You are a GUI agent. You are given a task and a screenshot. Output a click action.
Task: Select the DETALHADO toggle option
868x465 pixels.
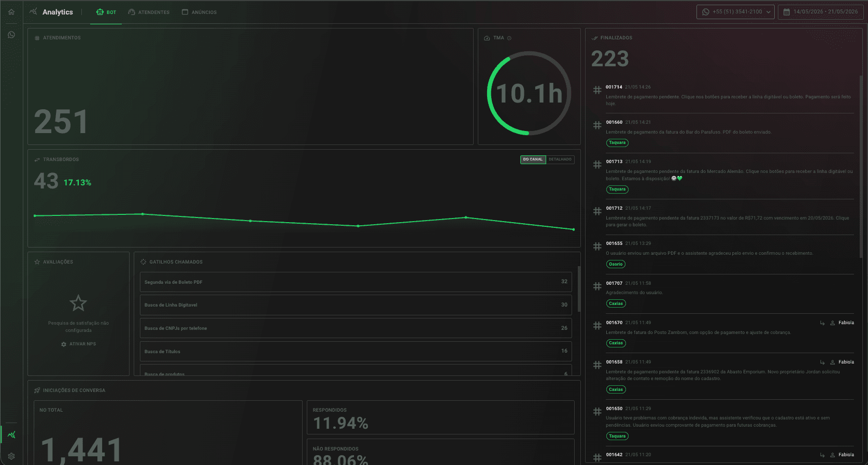[x=560, y=159]
